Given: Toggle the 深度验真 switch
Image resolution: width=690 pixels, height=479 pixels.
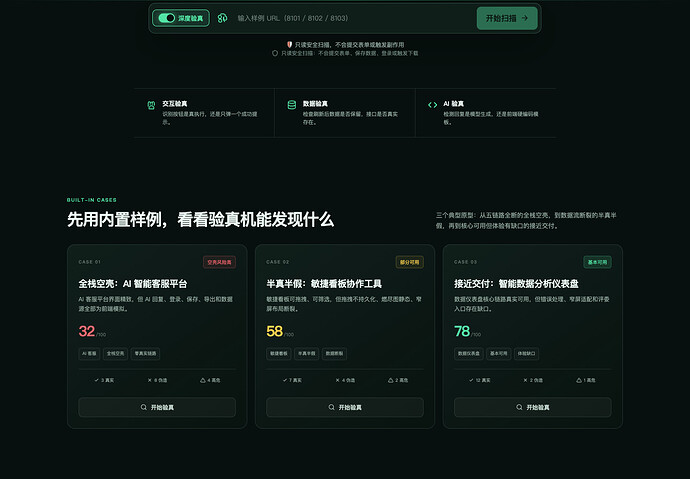Looking at the screenshot, I should tap(167, 18).
